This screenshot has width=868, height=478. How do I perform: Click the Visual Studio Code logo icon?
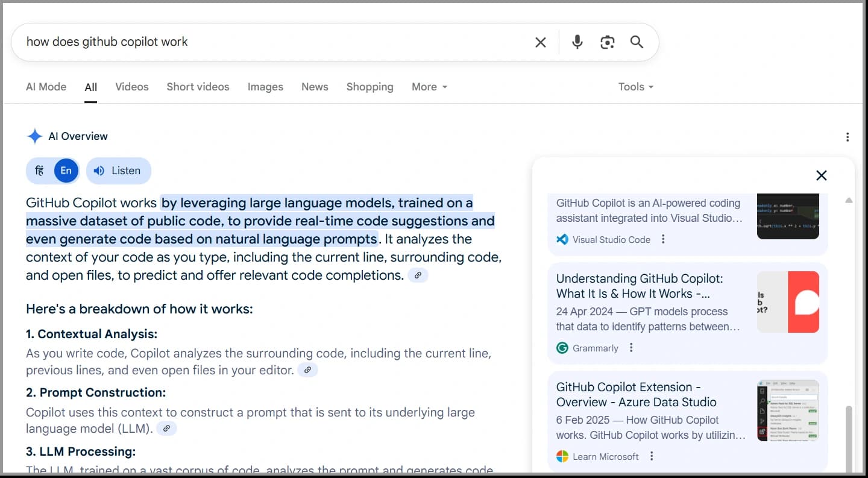(562, 239)
